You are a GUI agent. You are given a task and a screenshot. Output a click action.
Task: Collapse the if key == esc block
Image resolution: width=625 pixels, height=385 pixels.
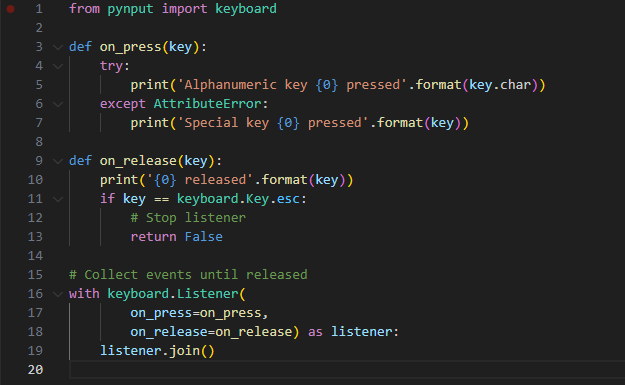(x=58, y=199)
